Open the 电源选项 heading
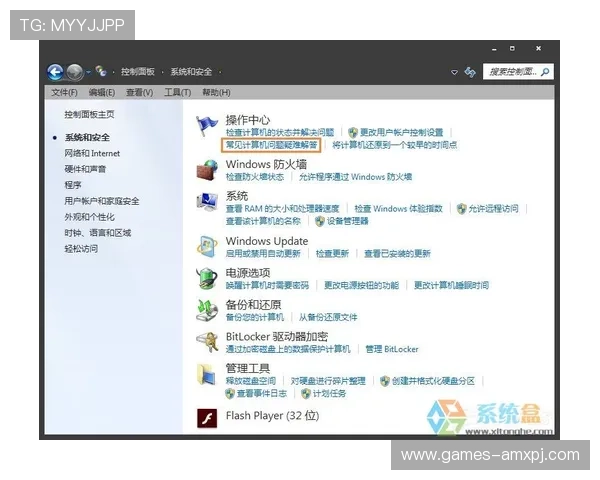 (248, 273)
